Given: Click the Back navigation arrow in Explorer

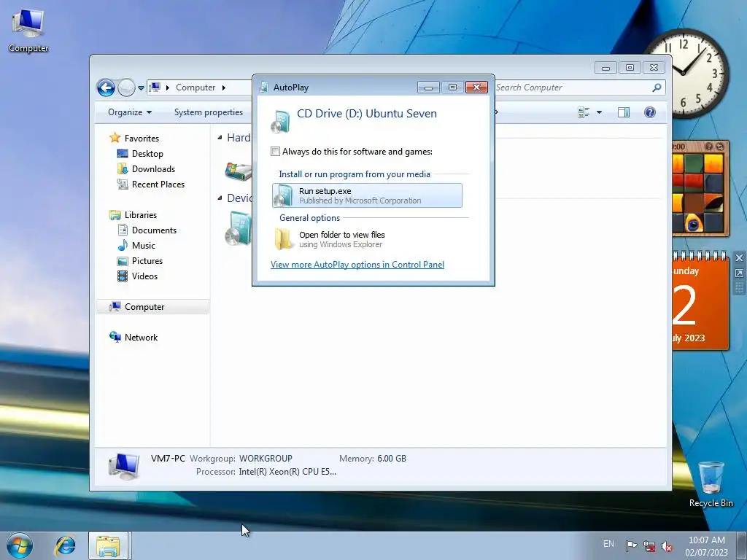Looking at the screenshot, I should click(106, 87).
